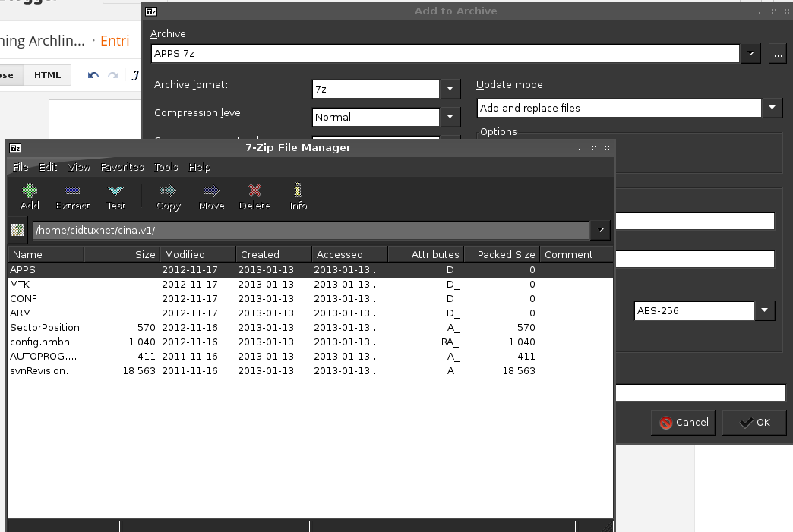Click the path field /home/cidtuxnet/cina.v1/
793x532 pixels.
coord(311,231)
